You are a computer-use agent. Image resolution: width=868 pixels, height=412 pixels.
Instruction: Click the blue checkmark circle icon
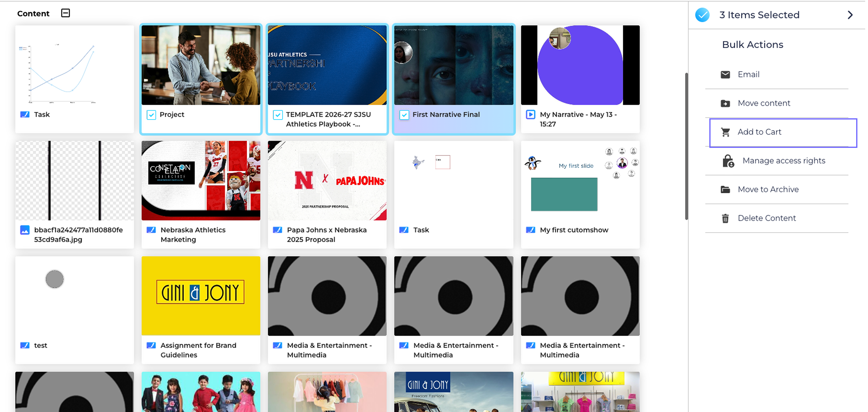[702, 15]
